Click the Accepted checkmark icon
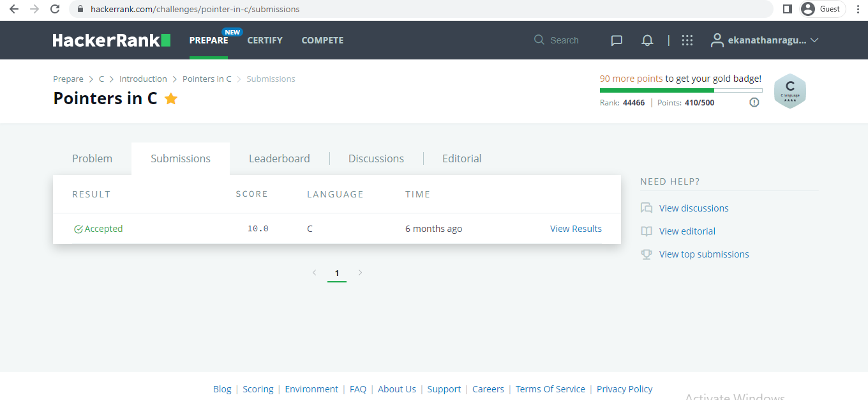The image size is (868, 400). point(79,229)
